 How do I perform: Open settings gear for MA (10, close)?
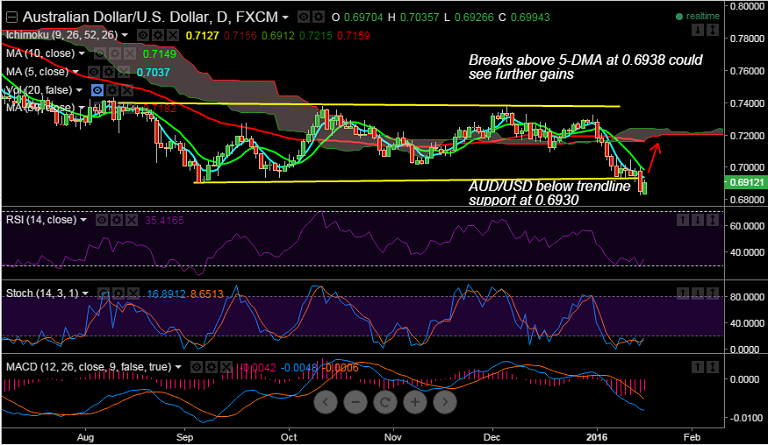coord(115,53)
